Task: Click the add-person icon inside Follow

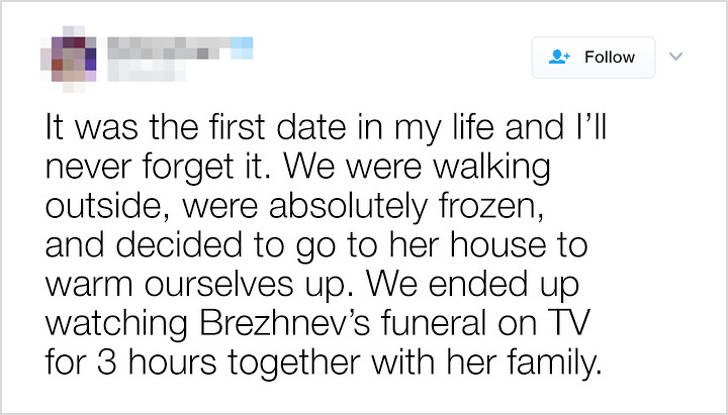Action: pyautogui.click(x=559, y=57)
